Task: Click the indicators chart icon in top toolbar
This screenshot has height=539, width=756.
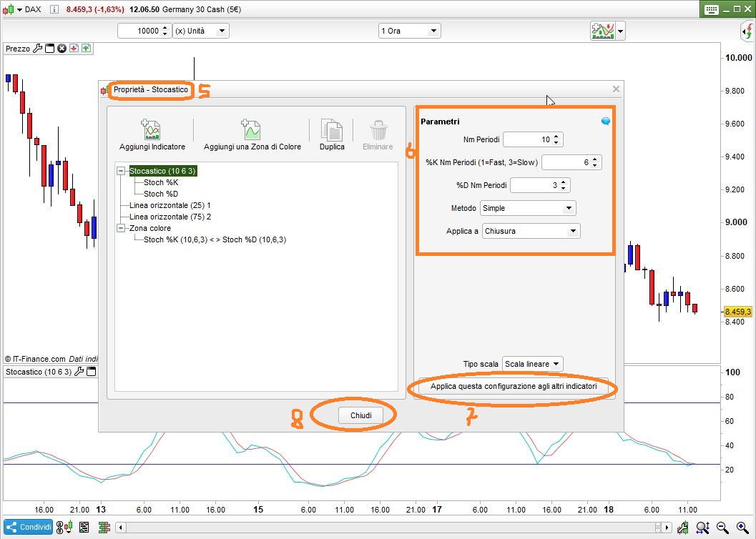Action: click(x=603, y=31)
